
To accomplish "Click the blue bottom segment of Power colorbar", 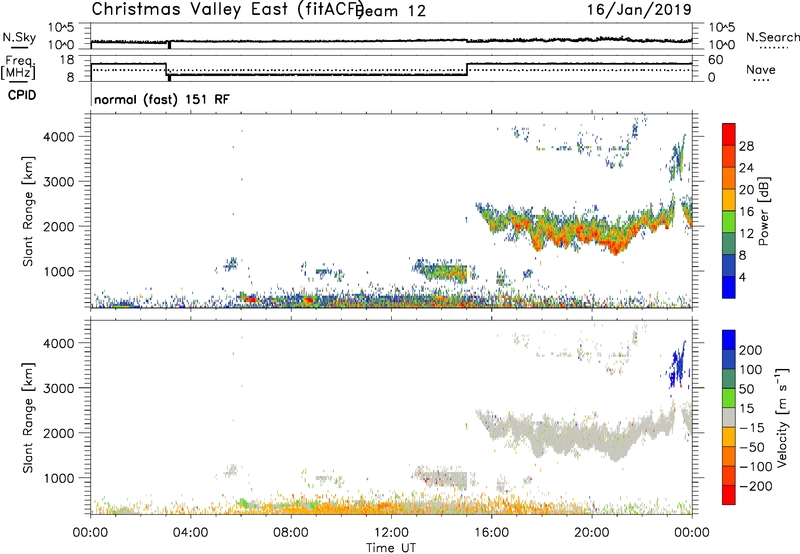I will click(x=729, y=287).
